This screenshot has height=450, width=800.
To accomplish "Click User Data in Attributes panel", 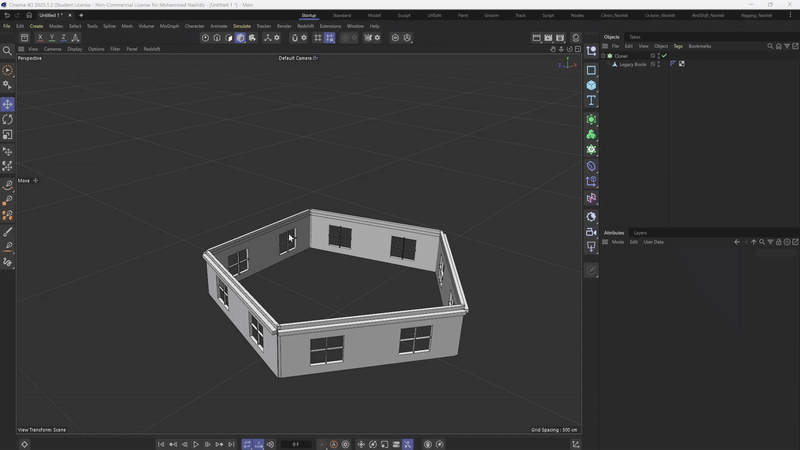I will (654, 242).
